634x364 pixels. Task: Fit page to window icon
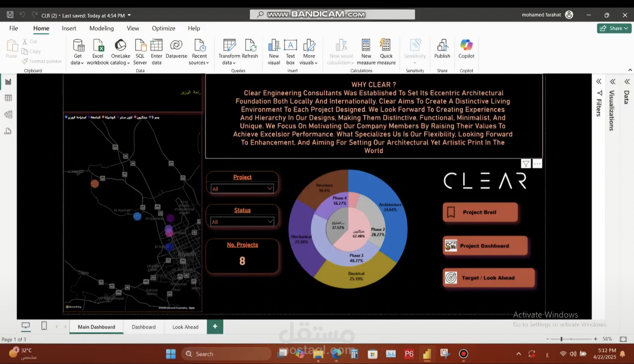[623, 339]
